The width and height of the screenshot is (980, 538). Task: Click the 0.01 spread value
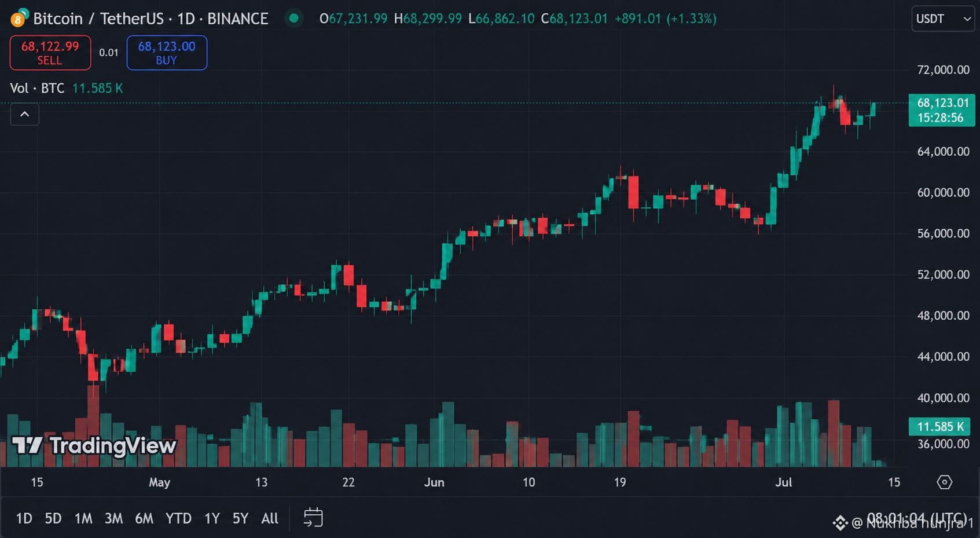tap(109, 53)
